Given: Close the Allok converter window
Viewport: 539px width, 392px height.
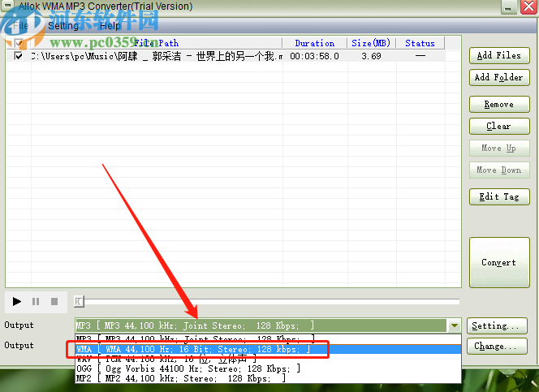Looking at the screenshot, I should click(528, 6).
